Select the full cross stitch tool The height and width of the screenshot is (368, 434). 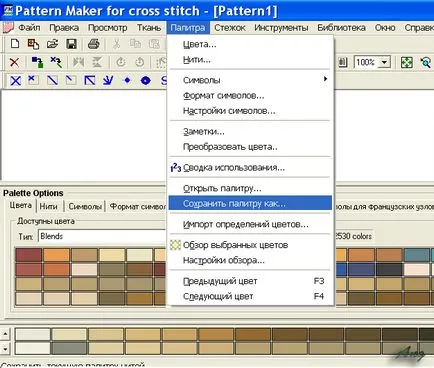(15, 81)
